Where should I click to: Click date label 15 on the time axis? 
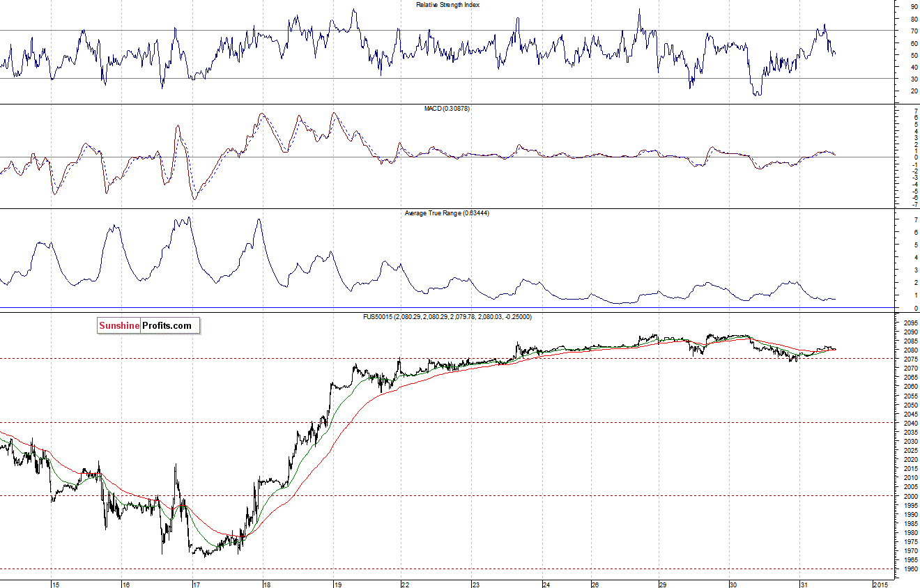(56, 584)
